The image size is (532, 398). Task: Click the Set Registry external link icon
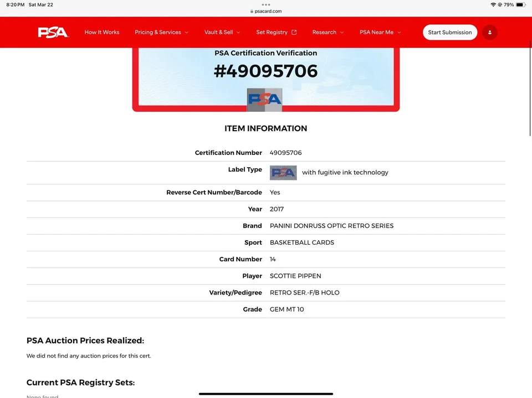(294, 32)
